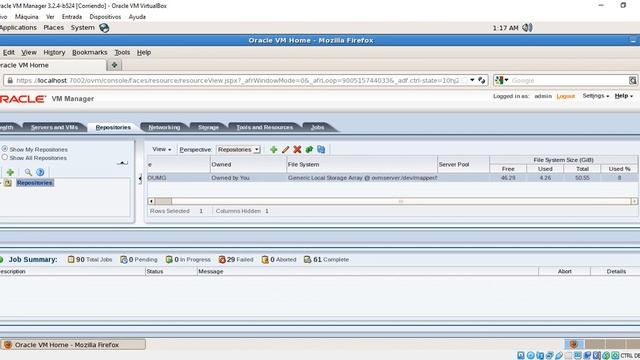Click inside the Google search field
This screenshot has width=640, height=360.
[569, 80]
